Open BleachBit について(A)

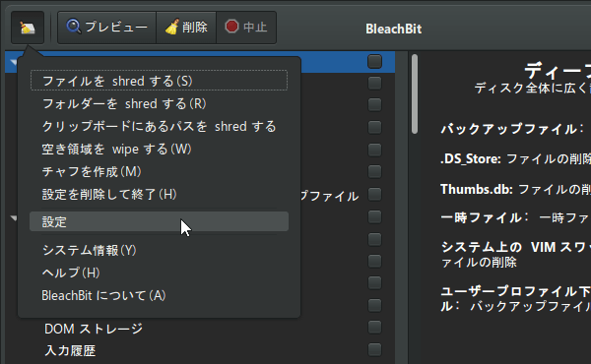pyautogui.click(x=159, y=295)
